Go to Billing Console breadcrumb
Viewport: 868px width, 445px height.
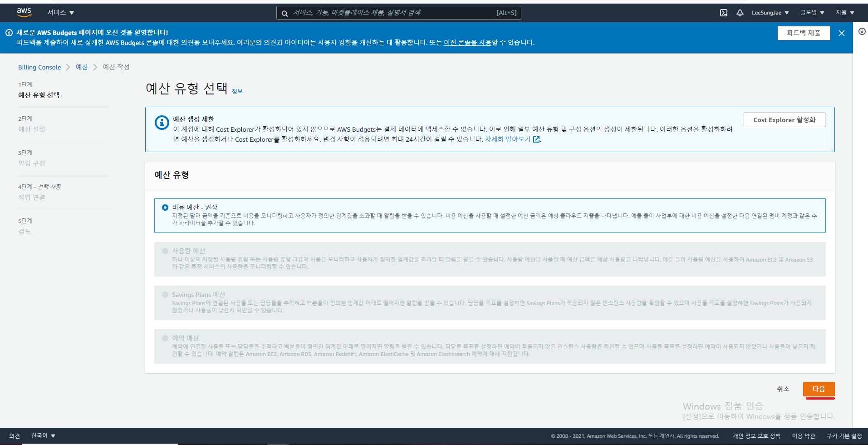(39, 67)
